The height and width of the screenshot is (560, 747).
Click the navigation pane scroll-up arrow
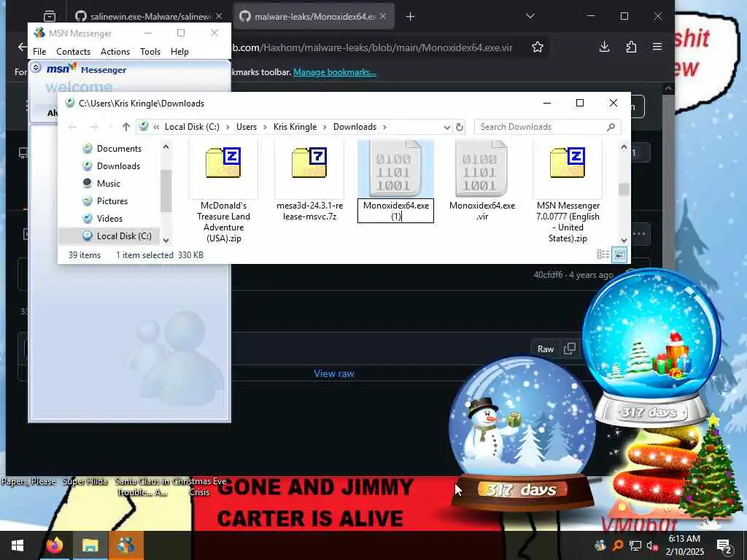[166, 147]
